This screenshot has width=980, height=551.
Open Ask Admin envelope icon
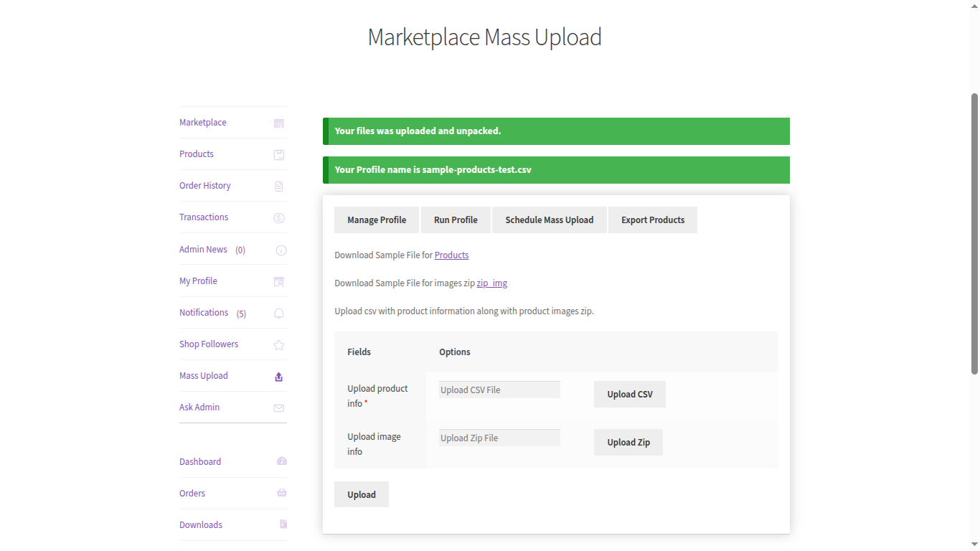pos(278,408)
